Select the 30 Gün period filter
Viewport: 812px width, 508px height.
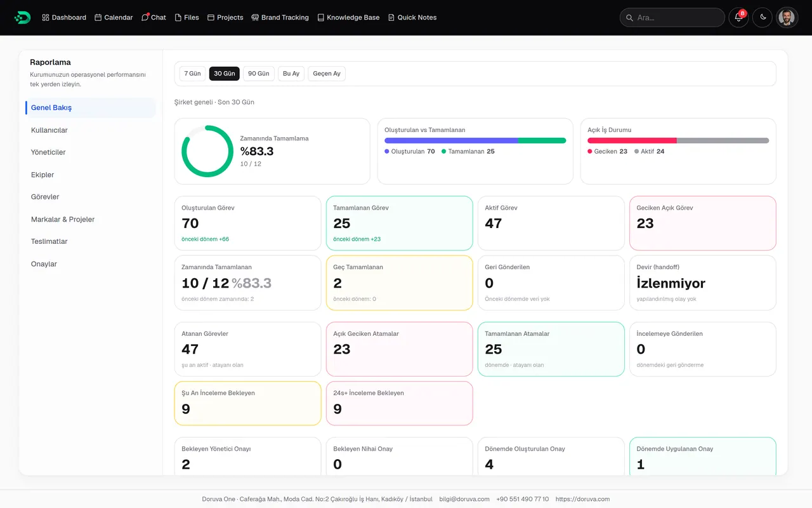pos(225,74)
